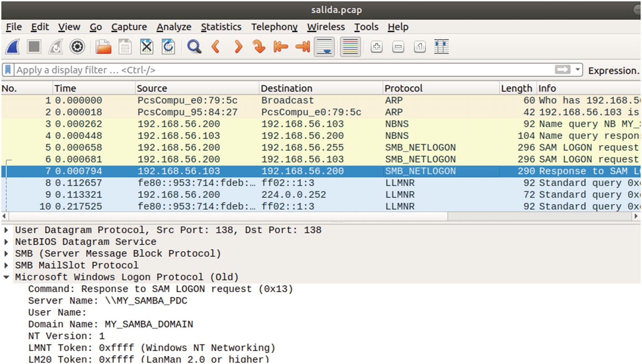The image size is (642, 364).
Task: Sort by the Source column header
Action: [197, 88]
